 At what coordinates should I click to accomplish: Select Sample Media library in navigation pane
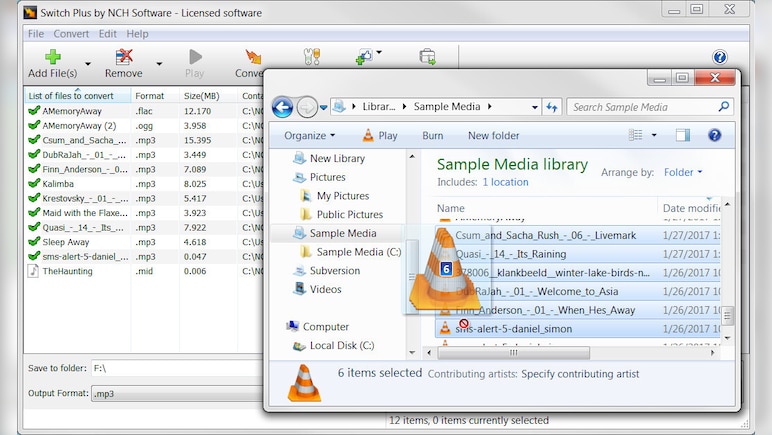[343, 233]
